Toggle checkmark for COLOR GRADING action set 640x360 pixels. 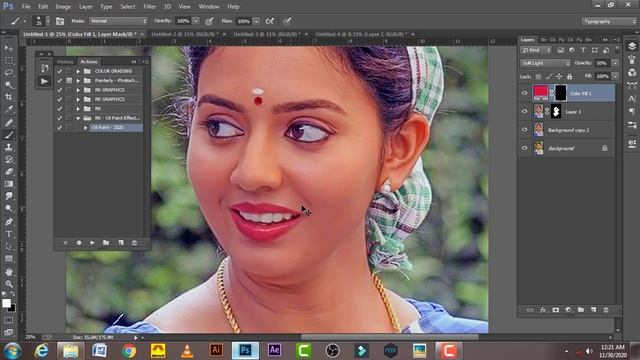pos(60,71)
